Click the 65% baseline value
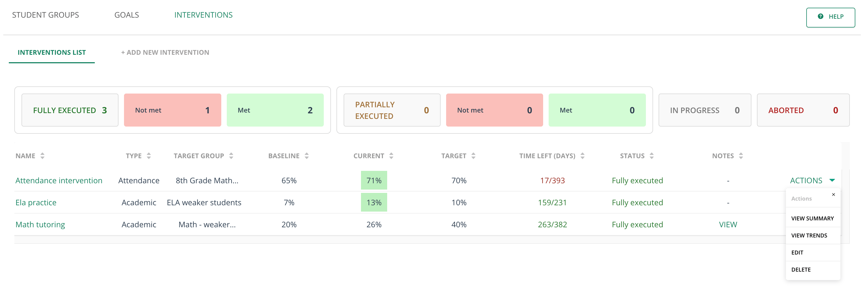Viewport: 868px width, 290px height. [289, 181]
